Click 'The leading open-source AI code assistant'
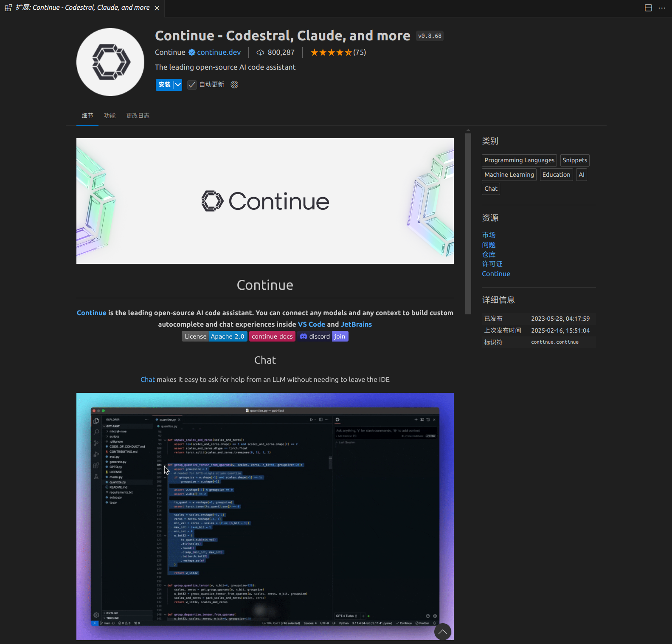This screenshot has width=672, height=644. coord(225,67)
